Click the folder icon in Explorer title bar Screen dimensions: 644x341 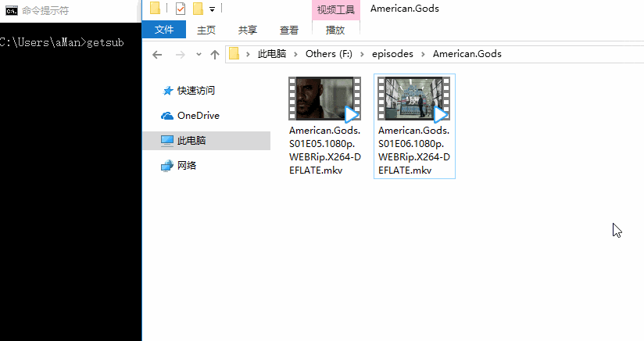coord(155,9)
